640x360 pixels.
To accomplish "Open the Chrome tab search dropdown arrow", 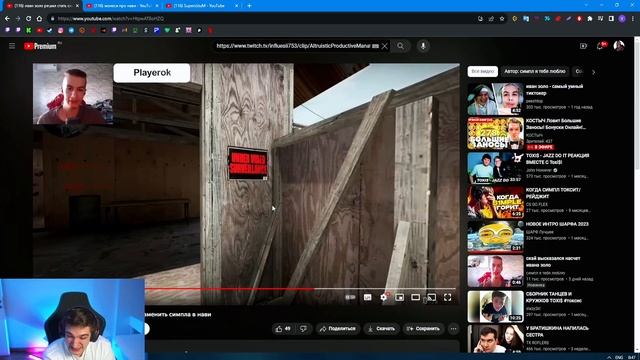I will pyautogui.click(x=586, y=5).
